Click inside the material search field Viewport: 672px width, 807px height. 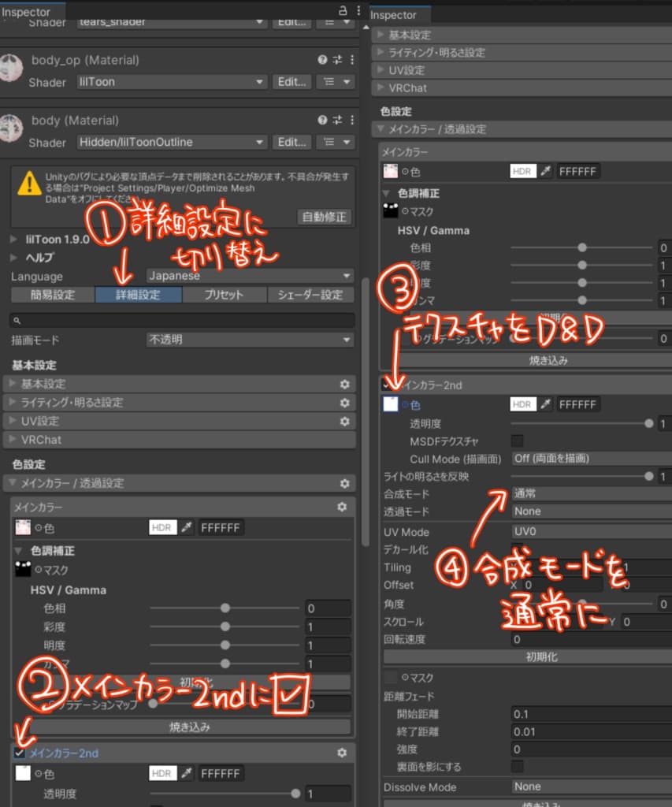pos(181,321)
